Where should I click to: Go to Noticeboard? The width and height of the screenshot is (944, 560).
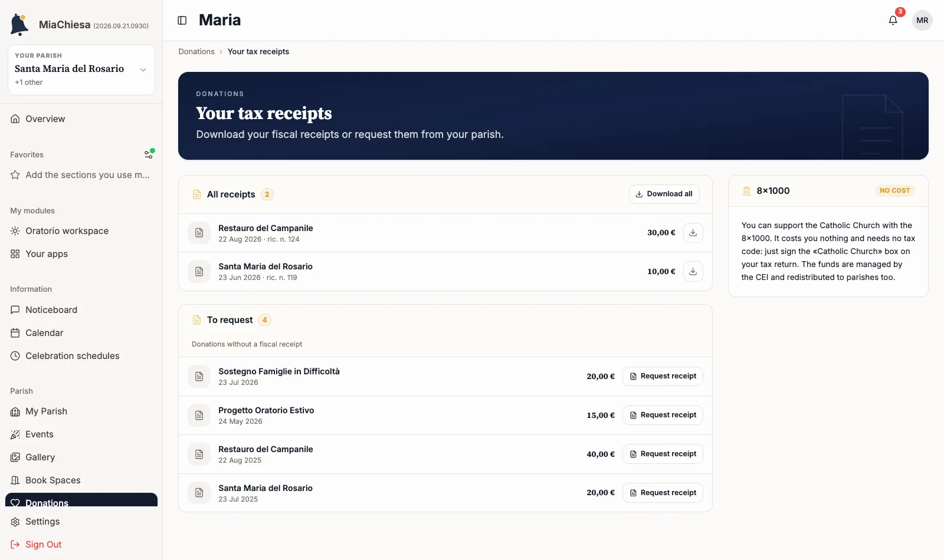(x=81, y=310)
